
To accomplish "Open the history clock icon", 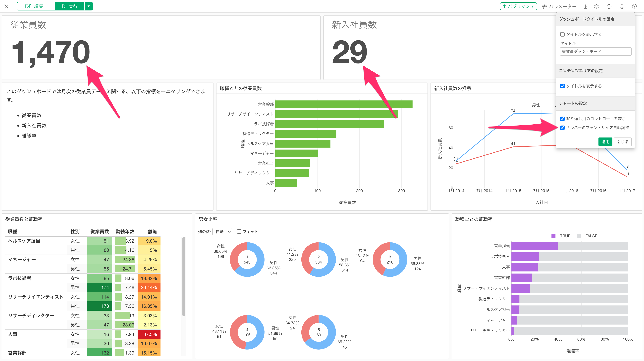I will coord(609,6).
